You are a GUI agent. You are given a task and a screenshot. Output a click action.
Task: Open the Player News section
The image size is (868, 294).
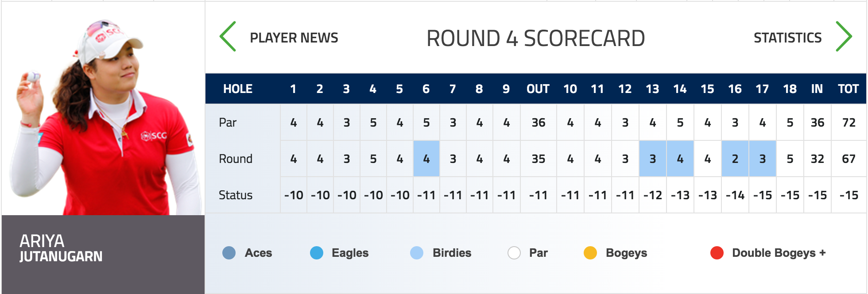(x=294, y=38)
